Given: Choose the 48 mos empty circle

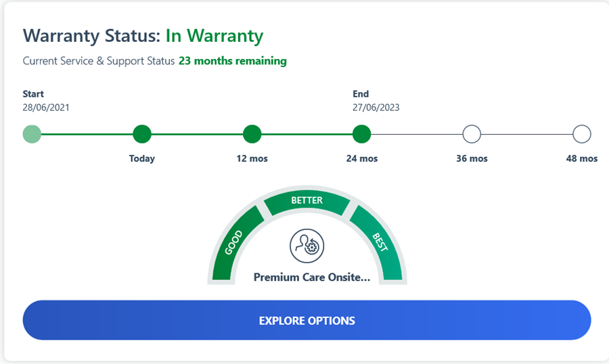Looking at the screenshot, I should 582,134.
